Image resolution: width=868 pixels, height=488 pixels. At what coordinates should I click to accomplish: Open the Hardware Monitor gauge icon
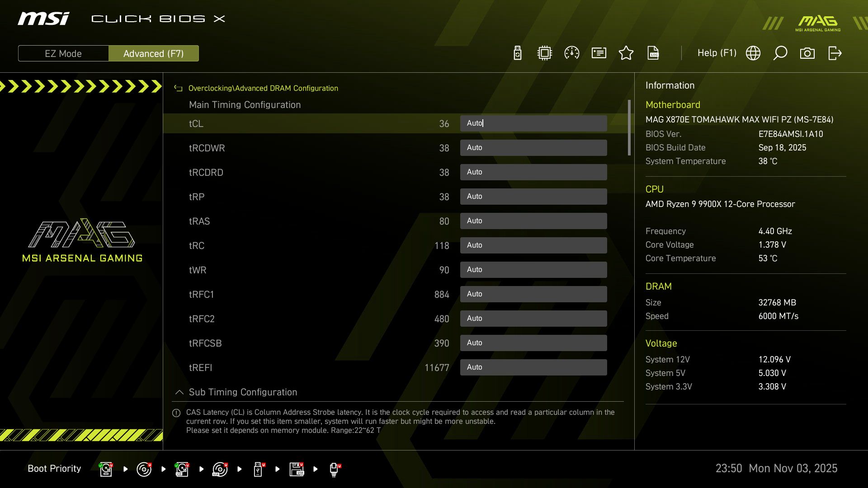click(x=571, y=53)
